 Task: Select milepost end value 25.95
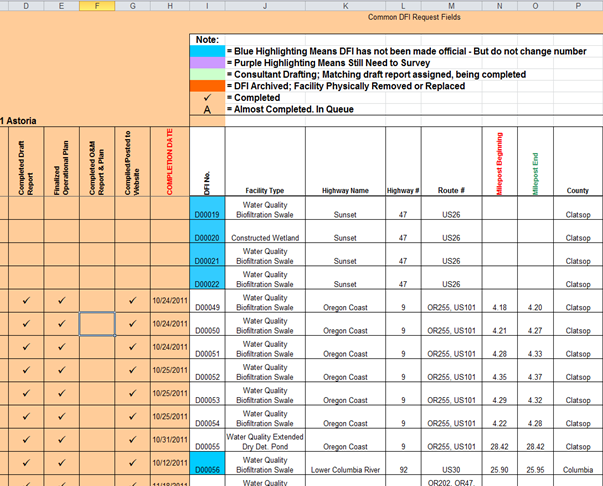535,463
